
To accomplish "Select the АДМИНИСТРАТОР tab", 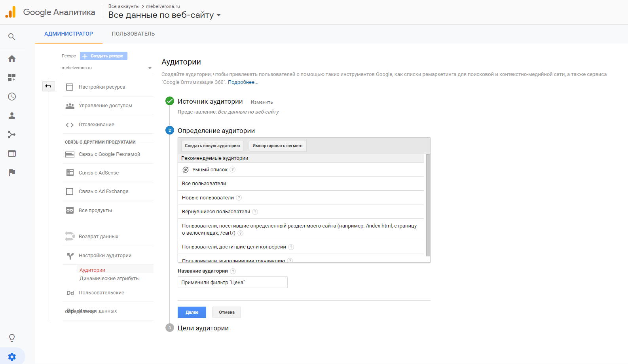I will (x=68, y=34).
